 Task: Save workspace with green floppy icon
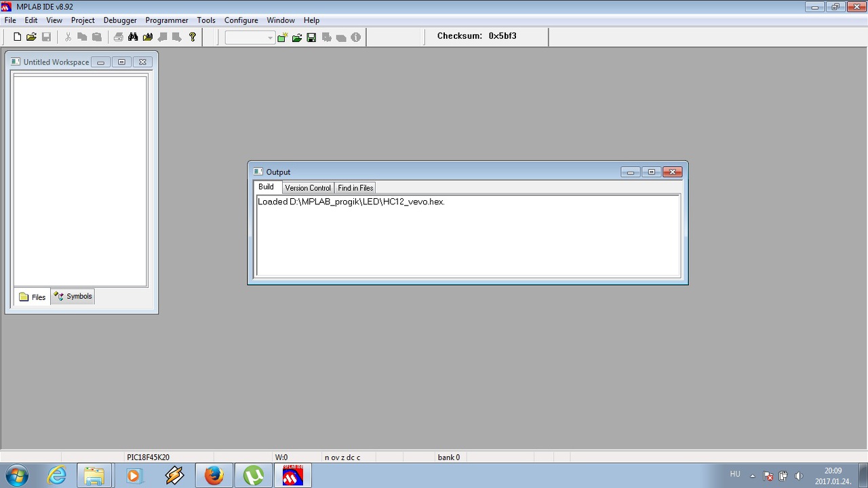[x=311, y=38]
